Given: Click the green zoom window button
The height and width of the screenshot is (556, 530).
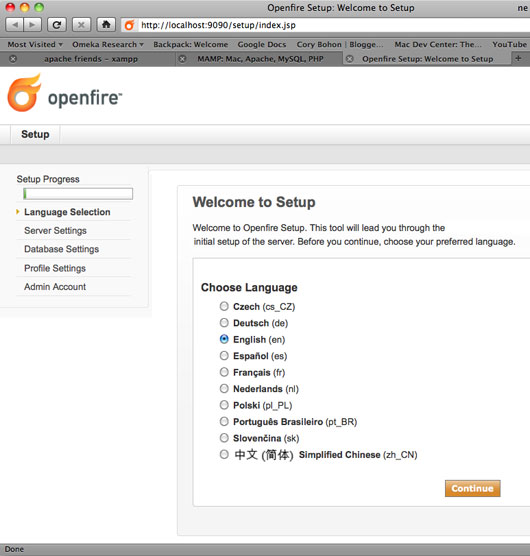Looking at the screenshot, I should [x=39, y=7].
